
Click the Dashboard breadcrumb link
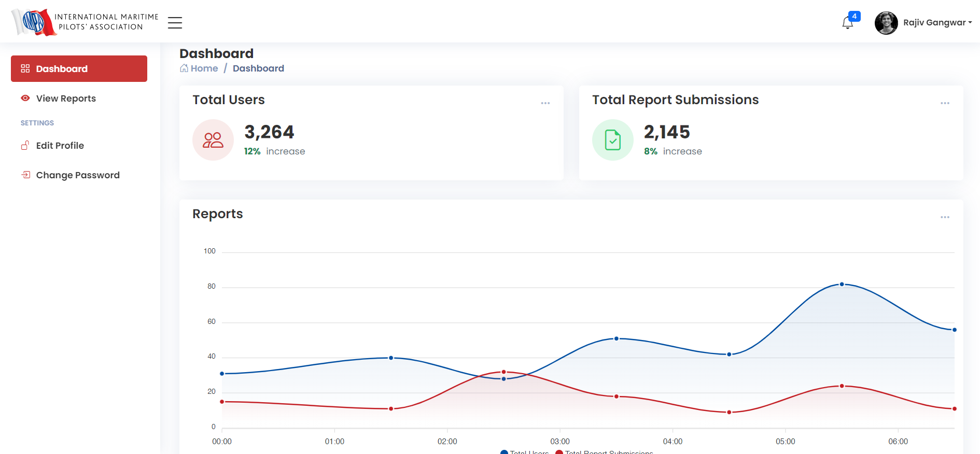tap(258, 68)
